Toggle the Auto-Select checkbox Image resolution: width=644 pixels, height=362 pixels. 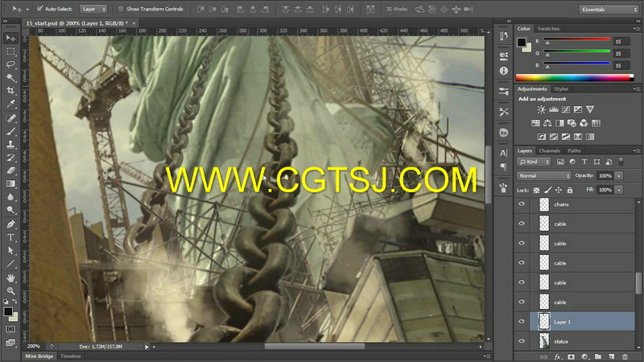pos(39,9)
